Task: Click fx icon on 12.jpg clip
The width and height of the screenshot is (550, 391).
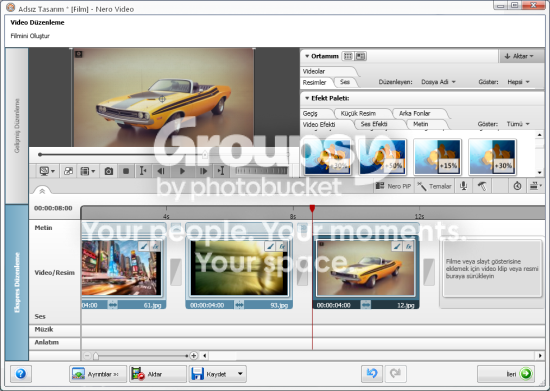Action: point(409,246)
